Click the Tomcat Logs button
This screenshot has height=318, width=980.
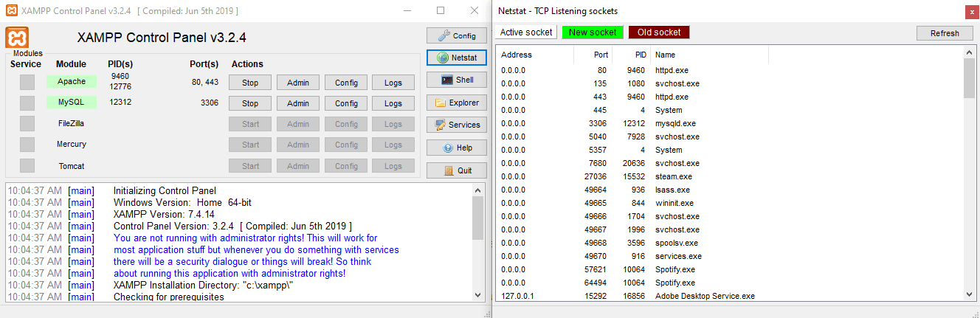coord(393,166)
